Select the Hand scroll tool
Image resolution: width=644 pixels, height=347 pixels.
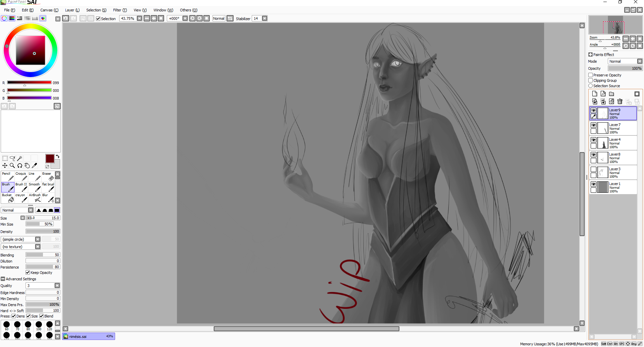(27, 165)
